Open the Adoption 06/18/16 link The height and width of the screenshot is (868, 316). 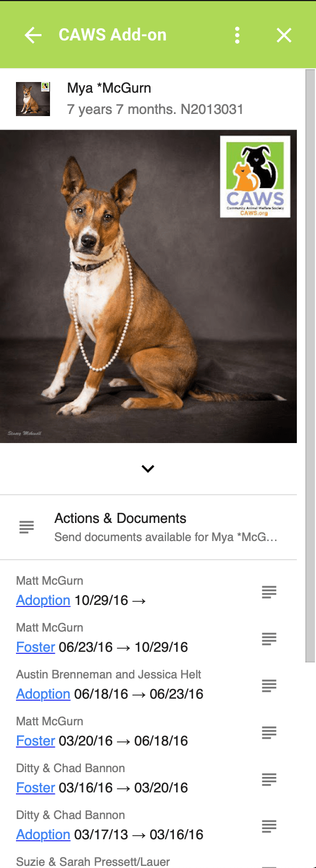pos(43,694)
